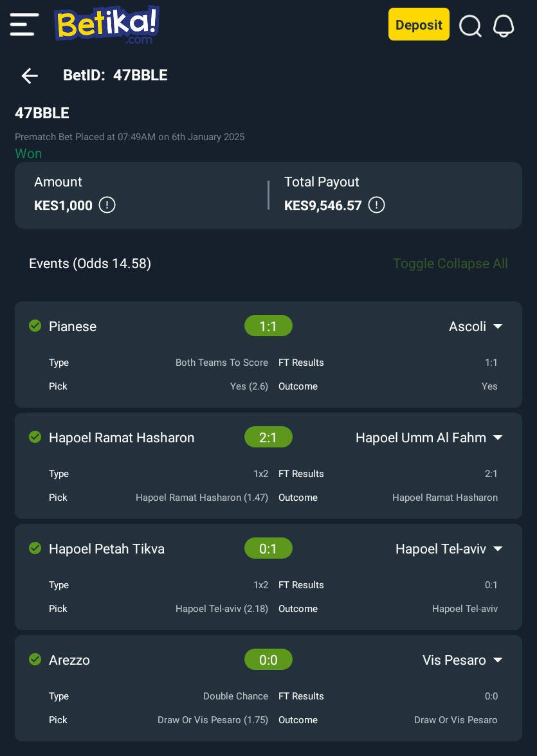Collapse the Hapoel Tel-aviv event arrow
This screenshot has width=537, height=756.
(x=498, y=549)
